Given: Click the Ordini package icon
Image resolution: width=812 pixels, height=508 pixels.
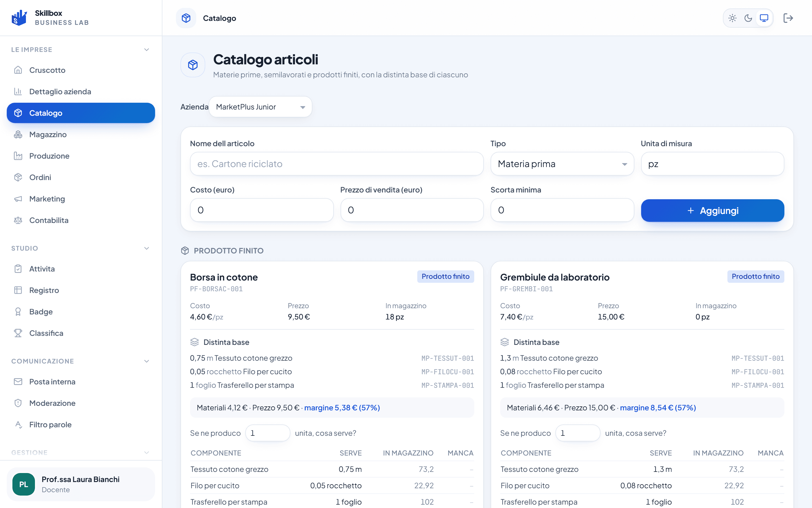Looking at the screenshot, I should (x=18, y=178).
